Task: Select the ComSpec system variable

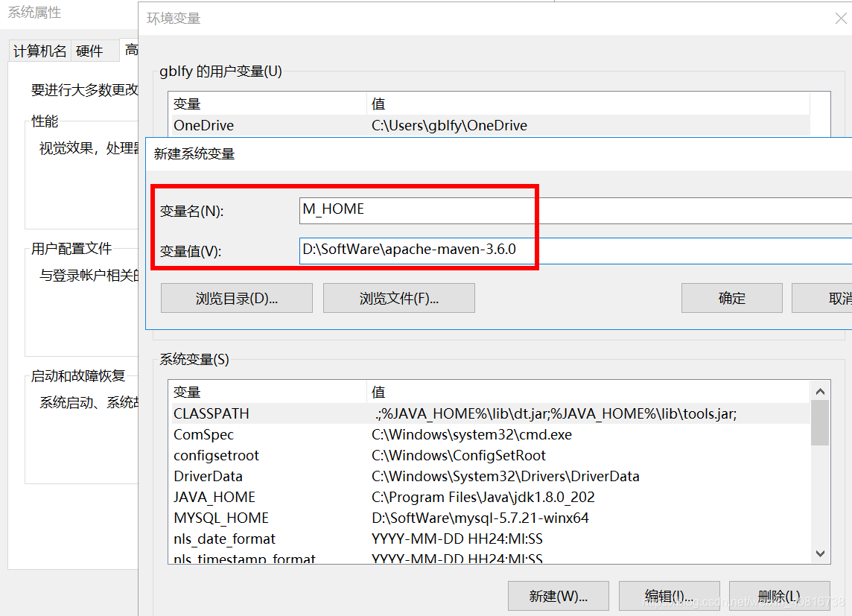Action: 492,434
